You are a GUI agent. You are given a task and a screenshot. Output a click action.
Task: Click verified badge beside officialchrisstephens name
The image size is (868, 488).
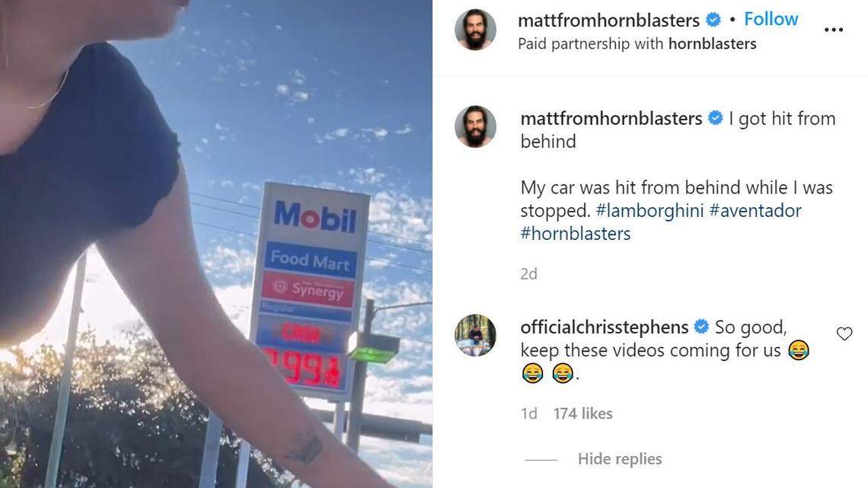[700, 327]
